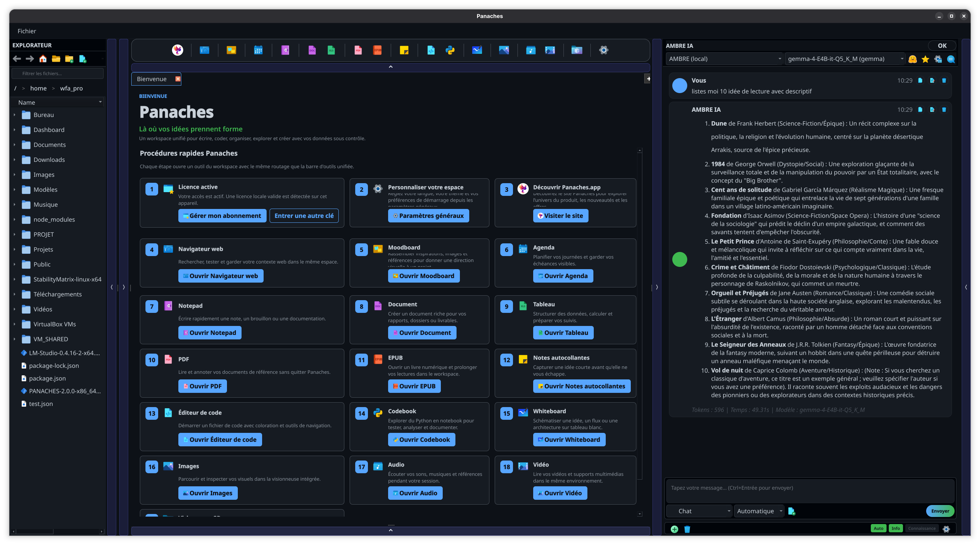Click the yellow star favorites icon
This screenshot has height=545, width=980.
pyautogui.click(x=925, y=59)
